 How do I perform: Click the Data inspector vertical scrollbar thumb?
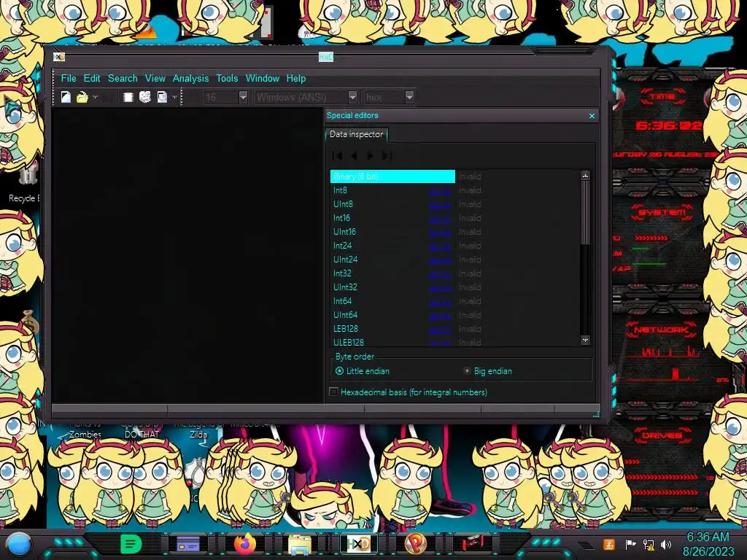[x=585, y=212]
